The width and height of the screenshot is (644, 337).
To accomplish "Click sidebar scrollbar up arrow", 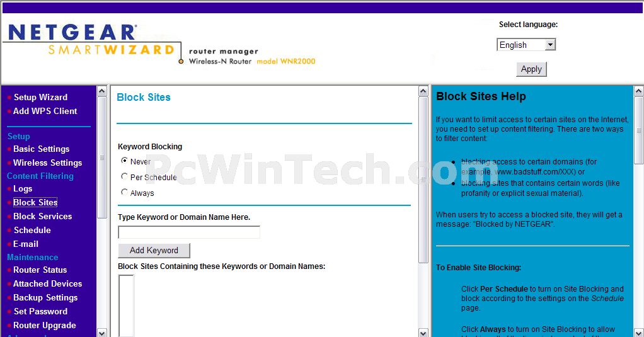I will coord(102,91).
